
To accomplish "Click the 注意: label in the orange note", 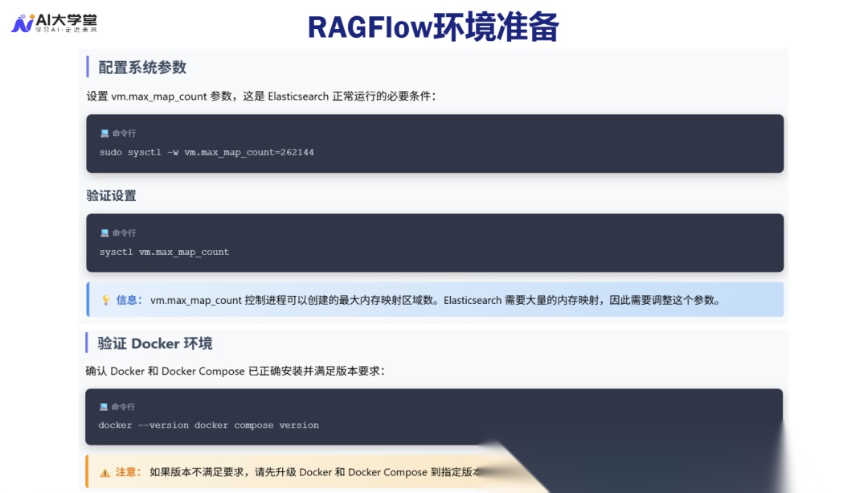I will point(129,472).
